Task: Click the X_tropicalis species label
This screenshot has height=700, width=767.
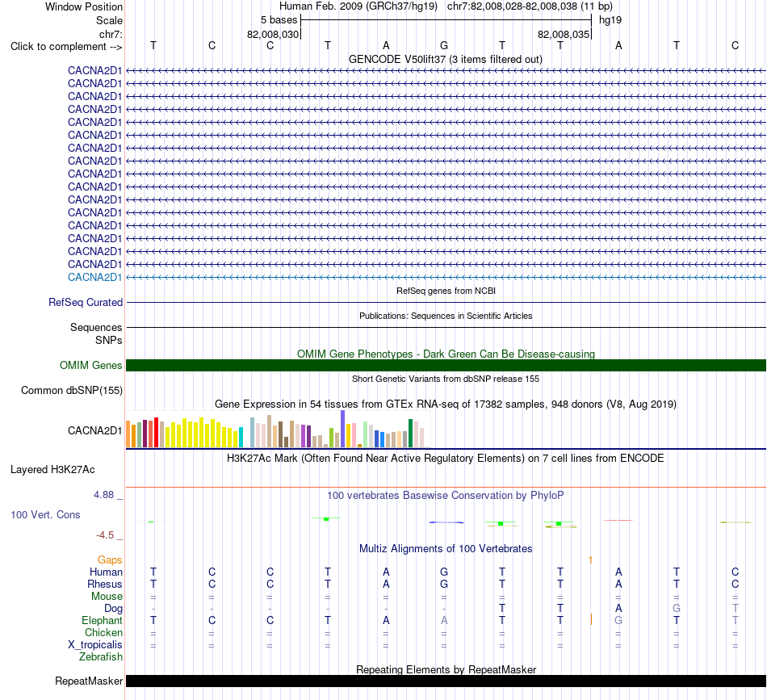Action: pyautogui.click(x=95, y=645)
